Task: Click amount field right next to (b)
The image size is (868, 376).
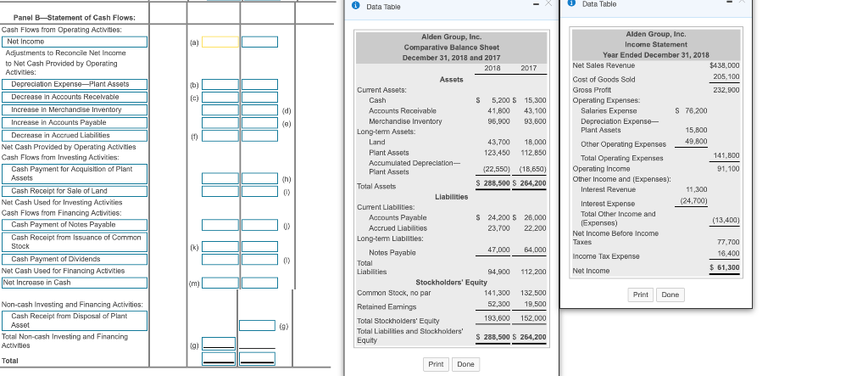Action: [x=220, y=84]
